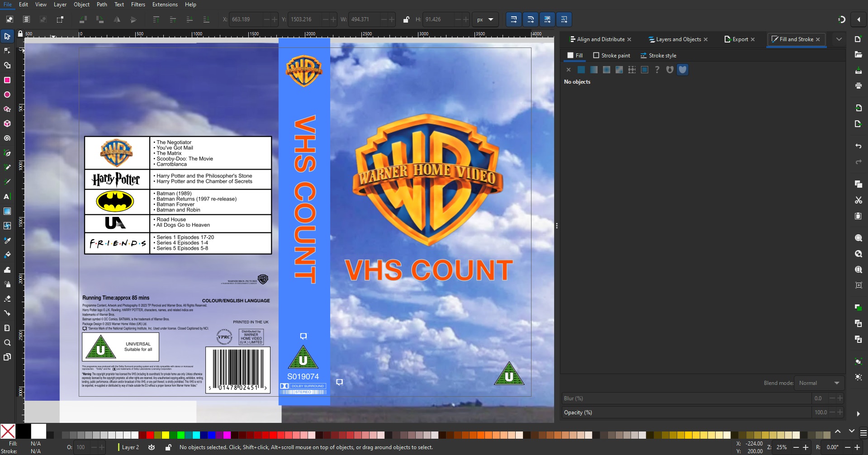The width and height of the screenshot is (868, 455).
Task: Toggle the layer lock in the status bar
Action: (168, 447)
